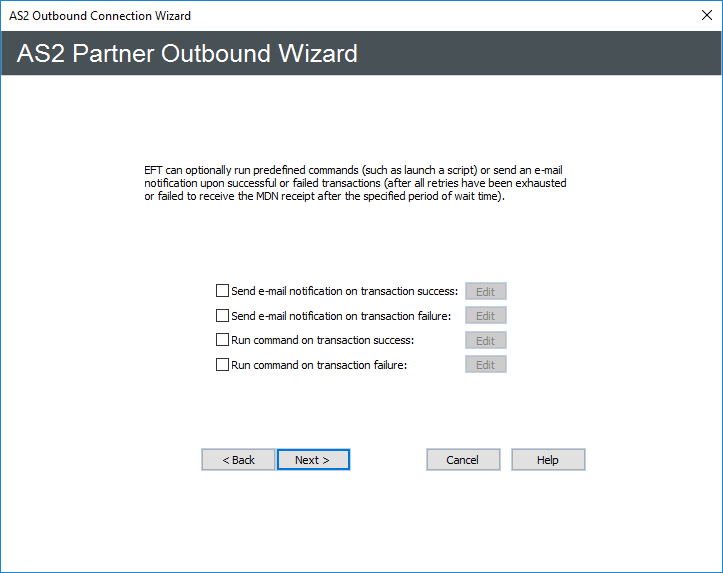This screenshot has height=573, width=723.
Task: Cancel the AS2 outbound wizard
Action: pos(463,460)
